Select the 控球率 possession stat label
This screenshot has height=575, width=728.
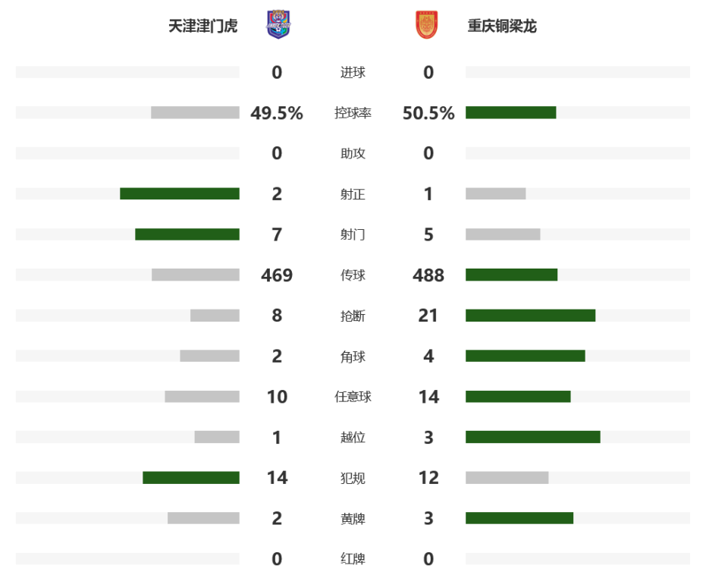[353, 113]
